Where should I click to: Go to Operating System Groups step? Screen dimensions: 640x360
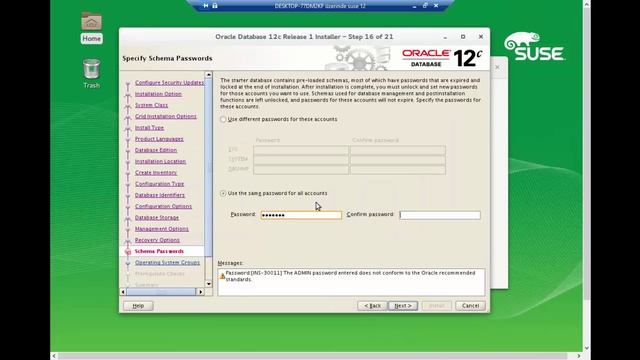click(167, 262)
